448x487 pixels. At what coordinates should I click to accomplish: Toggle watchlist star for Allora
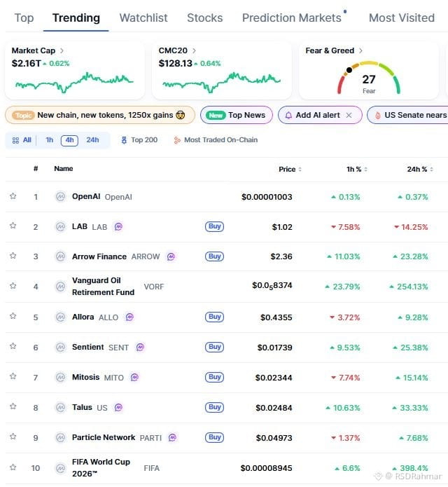[x=13, y=316]
